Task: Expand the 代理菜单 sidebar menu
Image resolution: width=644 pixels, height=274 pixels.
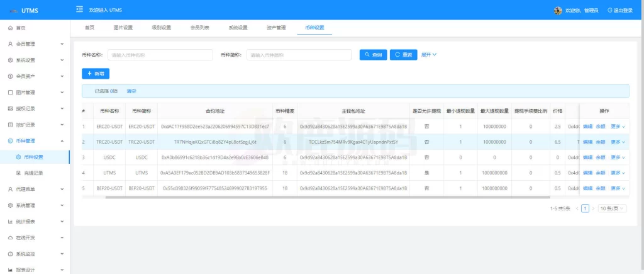Action: pyautogui.click(x=62, y=189)
